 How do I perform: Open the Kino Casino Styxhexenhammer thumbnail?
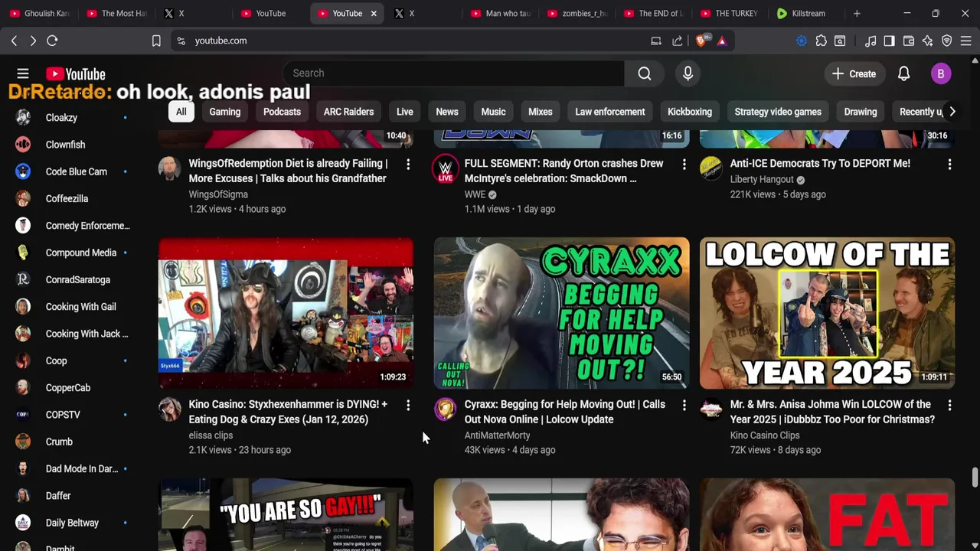point(286,313)
